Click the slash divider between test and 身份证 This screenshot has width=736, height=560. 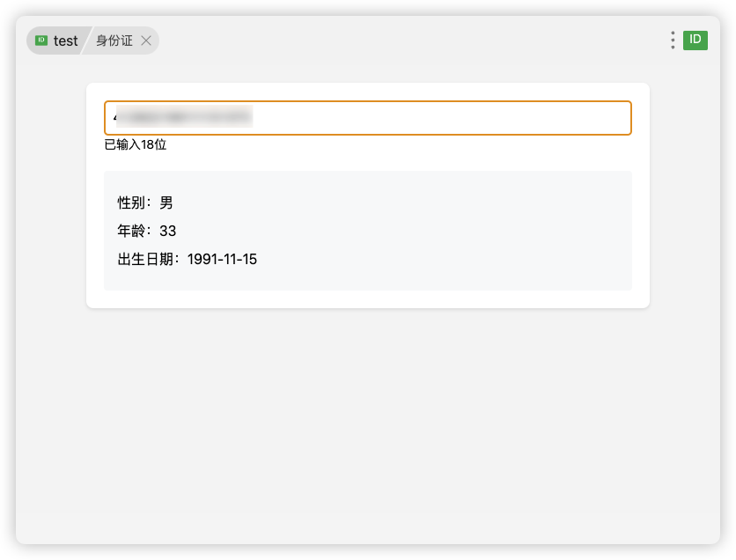87,41
